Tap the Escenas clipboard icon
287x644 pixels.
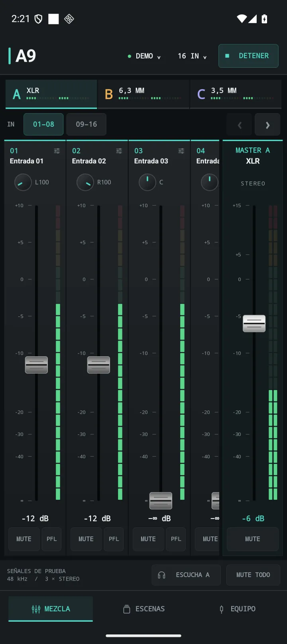[127, 609]
